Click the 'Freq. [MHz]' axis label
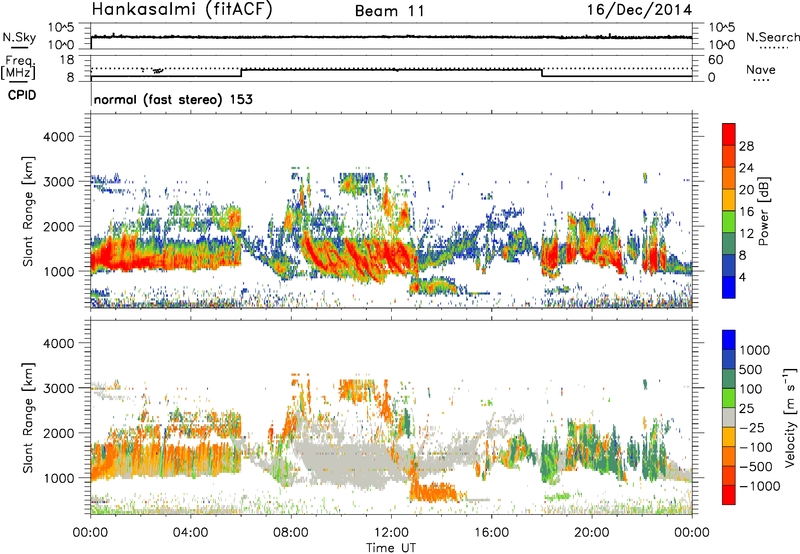The height and width of the screenshot is (554, 800). click(18, 68)
